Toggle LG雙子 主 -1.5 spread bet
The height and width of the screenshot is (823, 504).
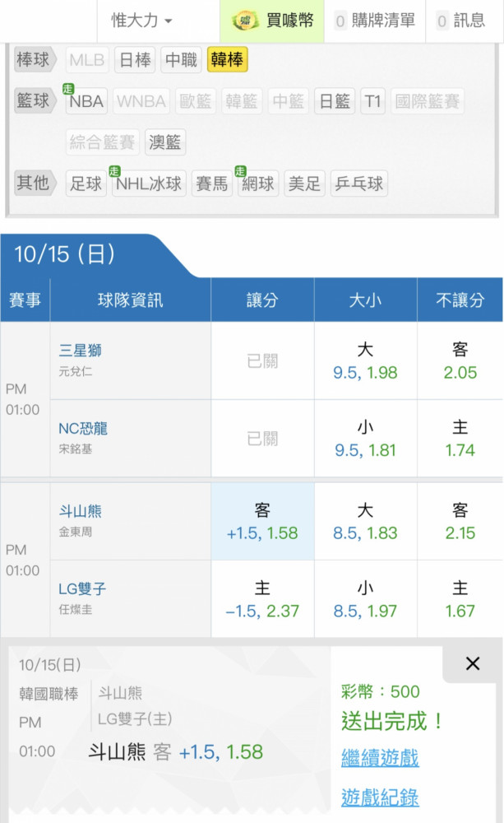(262, 600)
